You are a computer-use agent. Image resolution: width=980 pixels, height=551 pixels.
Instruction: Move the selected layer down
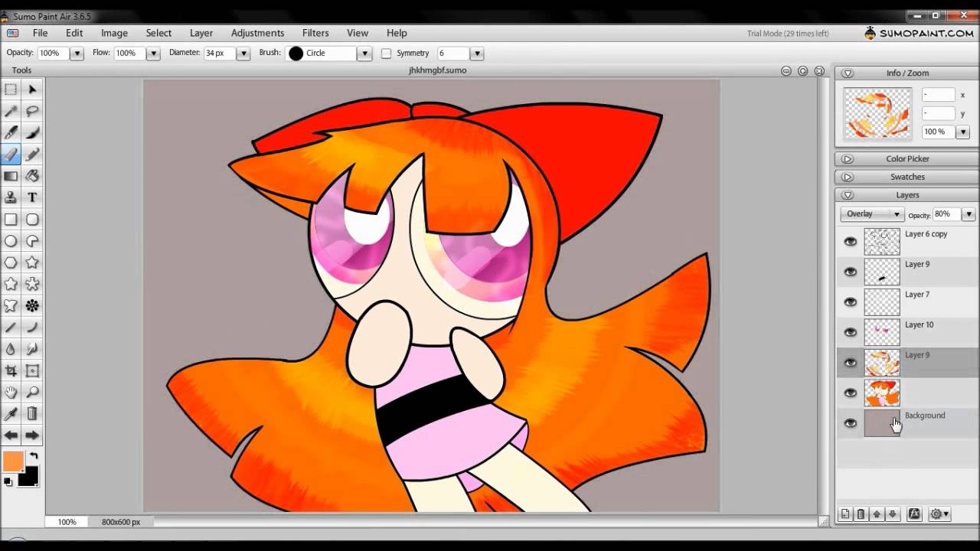(892, 514)
